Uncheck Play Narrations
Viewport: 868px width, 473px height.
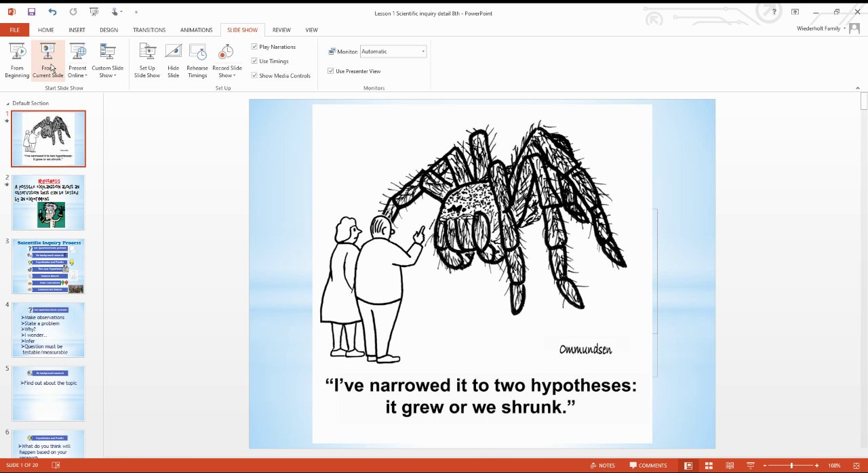[x=254, y=47]
